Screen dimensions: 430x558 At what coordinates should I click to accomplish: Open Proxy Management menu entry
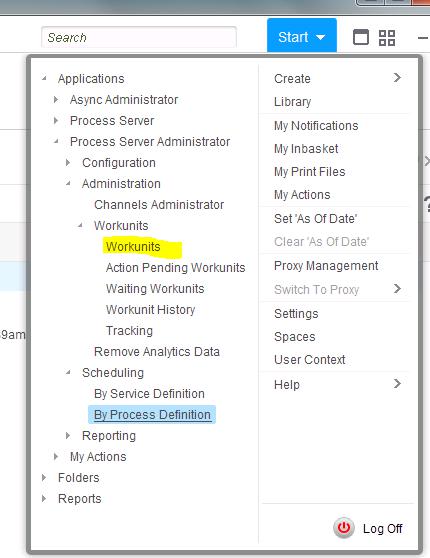pos(326,265)
